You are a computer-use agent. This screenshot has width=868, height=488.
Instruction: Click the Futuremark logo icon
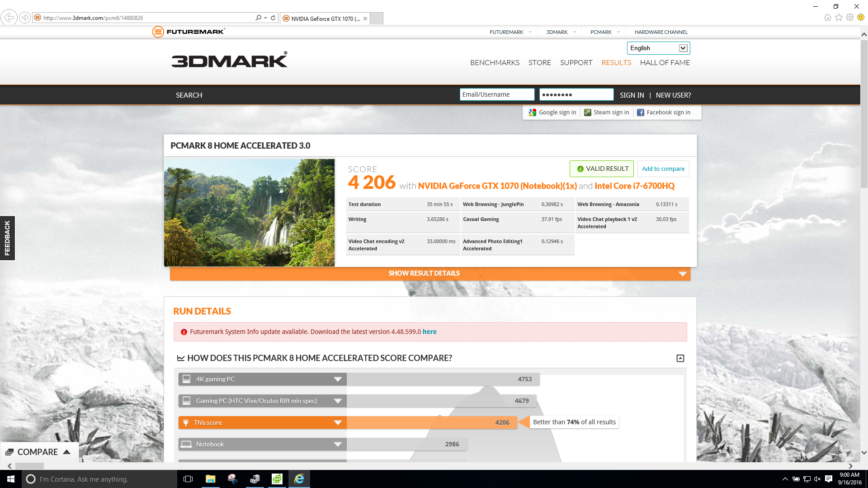158,32
